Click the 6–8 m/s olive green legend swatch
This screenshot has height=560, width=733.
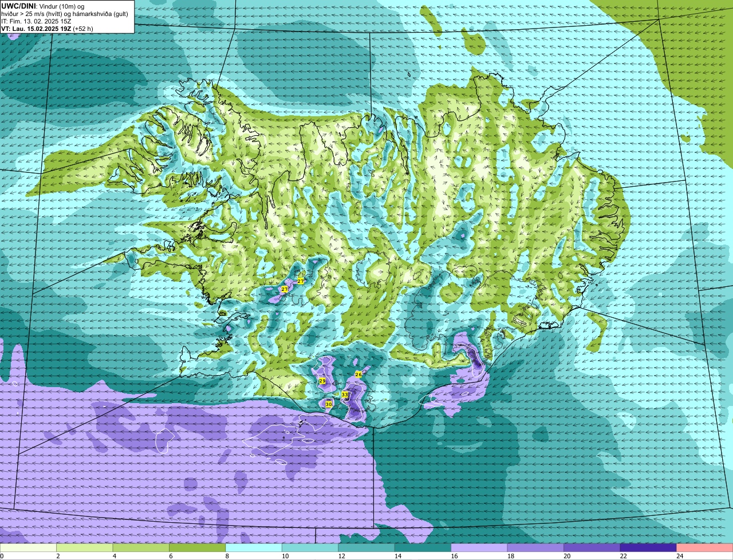tap(198, 547)
